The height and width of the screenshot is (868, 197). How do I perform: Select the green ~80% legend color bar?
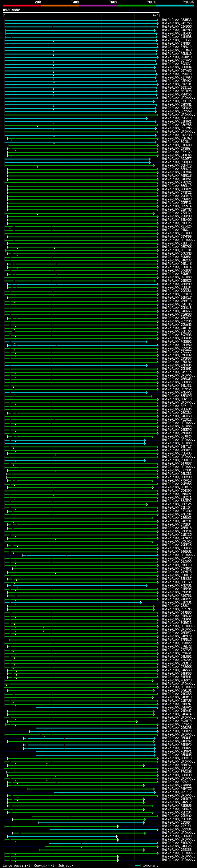tap(137, 6)
